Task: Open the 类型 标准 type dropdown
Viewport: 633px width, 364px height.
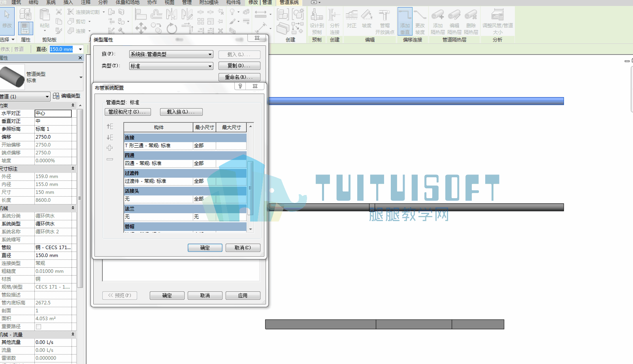Action: tap(171, 66)
